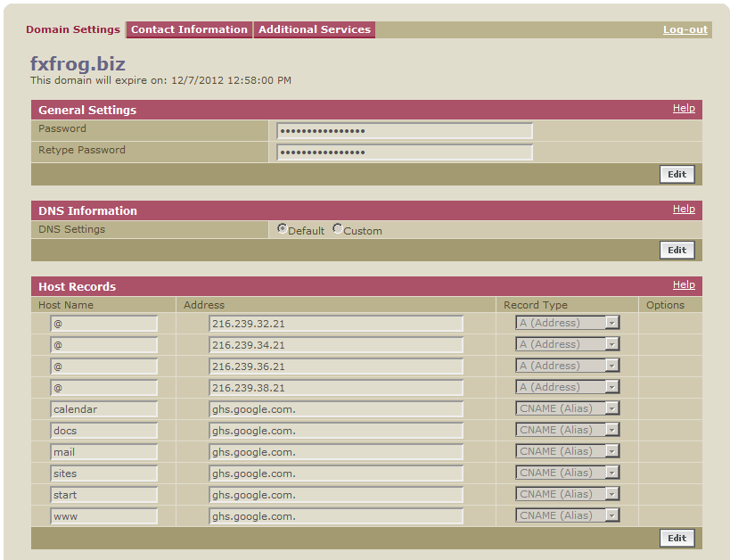Screen dimensions: 730x560
Task: Click the Password input field
Action: [x=404, y=131]
